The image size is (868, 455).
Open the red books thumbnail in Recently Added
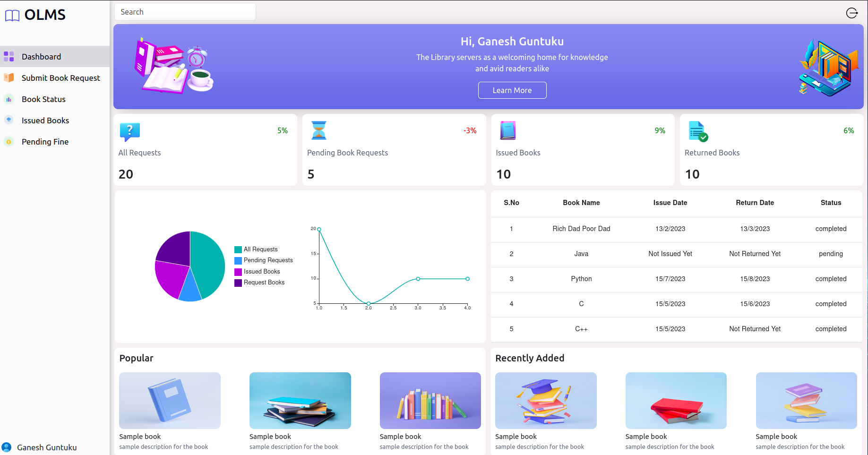click(676, 401)
